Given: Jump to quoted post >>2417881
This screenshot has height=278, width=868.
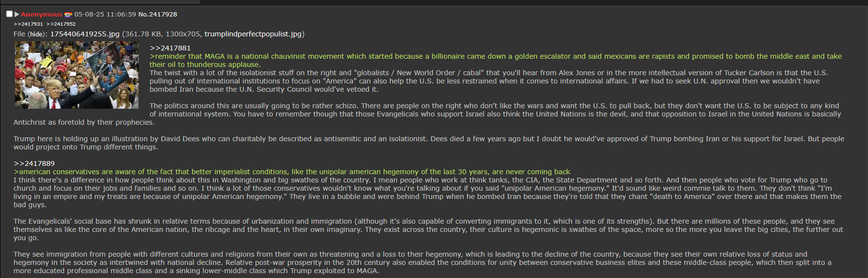Looking at the screenshot, I should click(x=170, y=48).
